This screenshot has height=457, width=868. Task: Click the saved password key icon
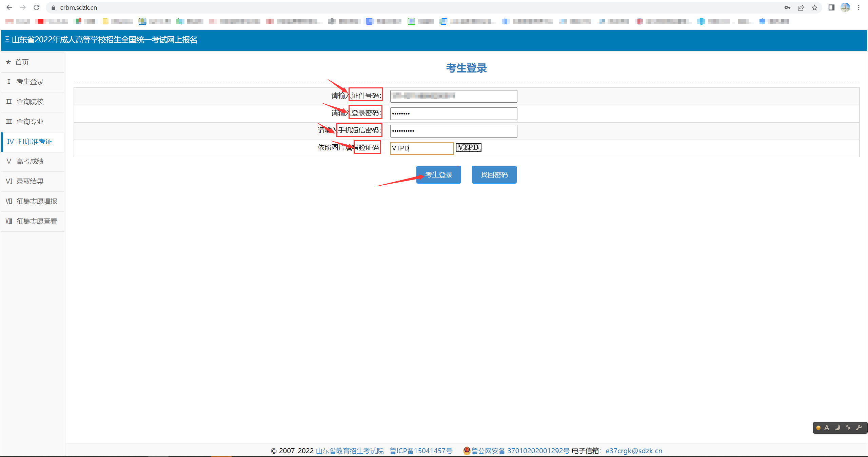coord(787,7)
